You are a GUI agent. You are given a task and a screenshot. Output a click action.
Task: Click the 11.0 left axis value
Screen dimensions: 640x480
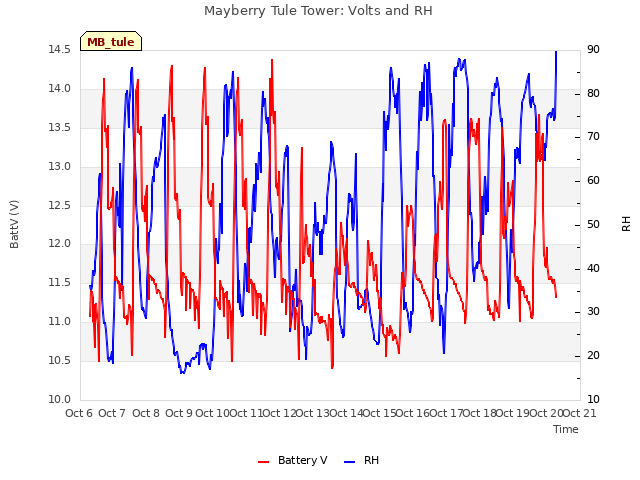point(60,322)
